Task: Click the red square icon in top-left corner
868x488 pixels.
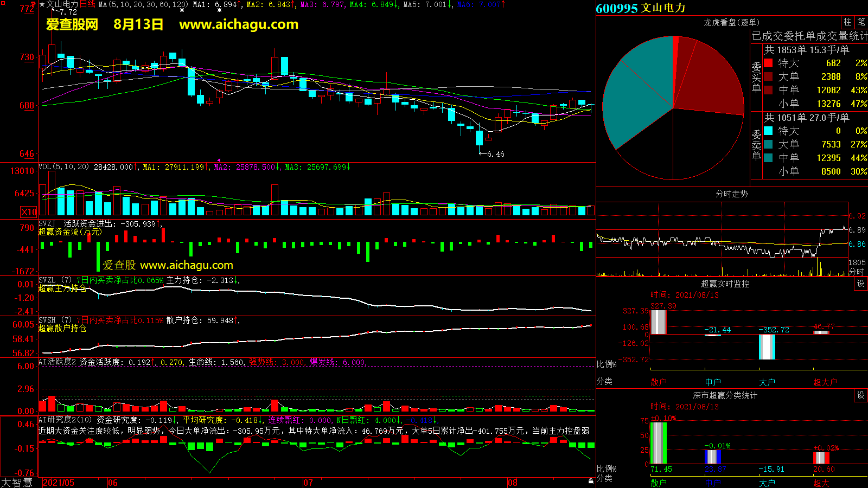Action: pyautogui.click(x=3, y=3)
